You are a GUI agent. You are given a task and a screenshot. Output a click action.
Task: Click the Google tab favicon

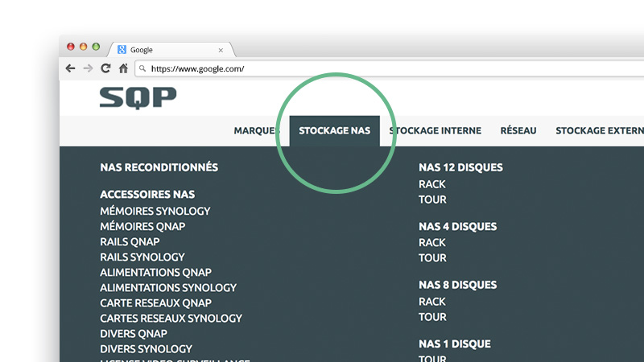click(122, 50)
